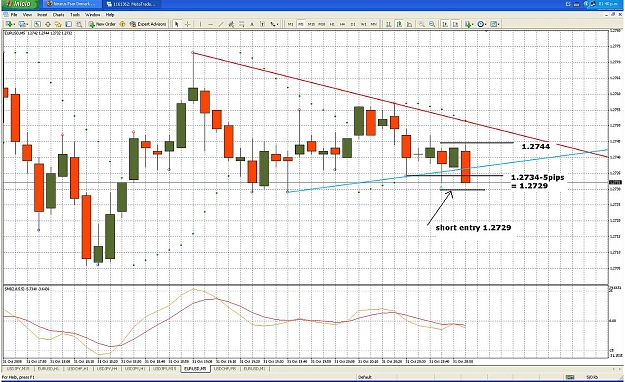This screenshot has width=625, height=382.
Task: Switch chart to M1 timeframe
Action: click(x=291, y=24)
